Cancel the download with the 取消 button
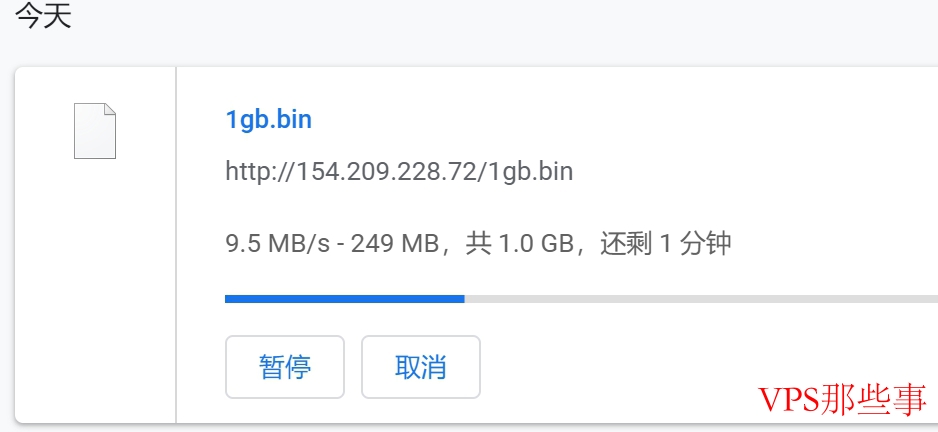Screen dimensions: 938x432 (x=421, y=367)
